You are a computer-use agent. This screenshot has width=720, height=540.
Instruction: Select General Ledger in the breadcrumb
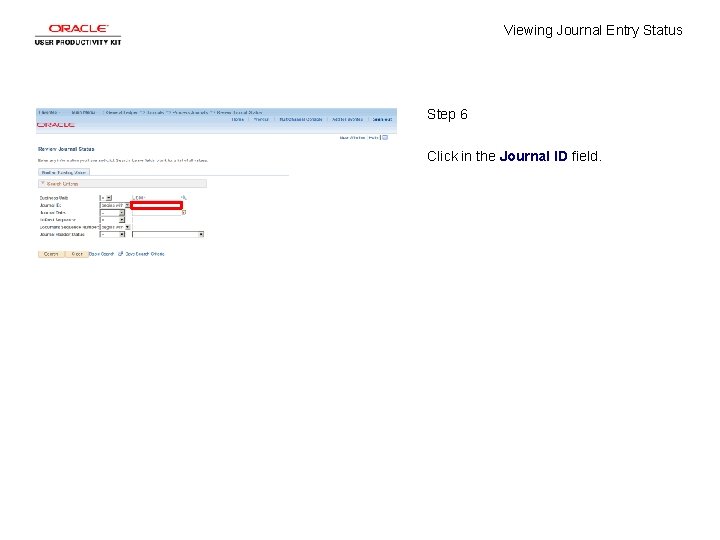point(121,112)
